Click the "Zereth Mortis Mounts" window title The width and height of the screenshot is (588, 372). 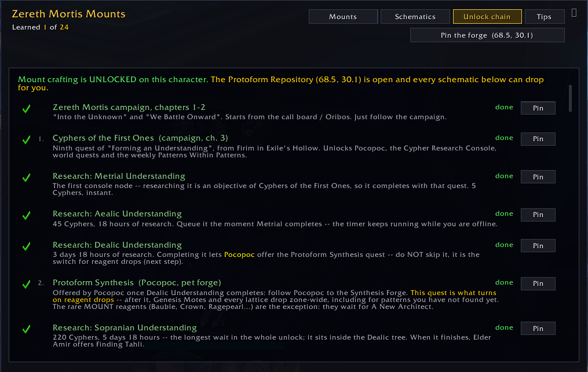[x=68, y=14]
